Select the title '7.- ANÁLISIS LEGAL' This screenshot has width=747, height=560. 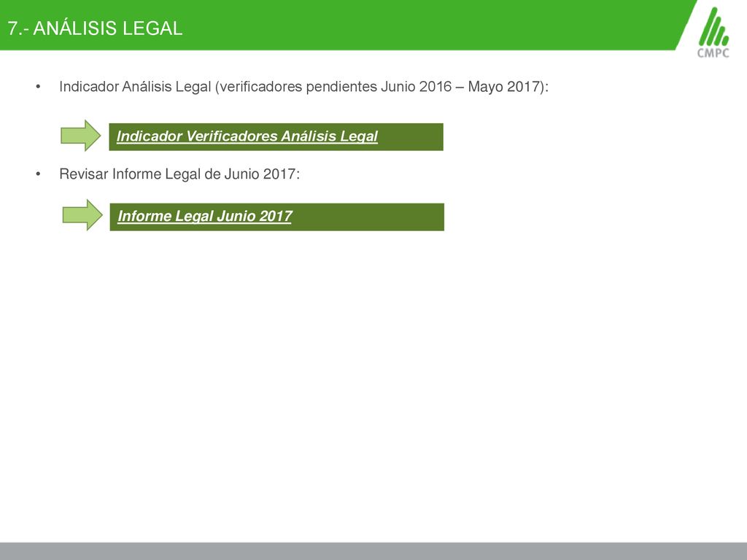click(x=95, y=28)
